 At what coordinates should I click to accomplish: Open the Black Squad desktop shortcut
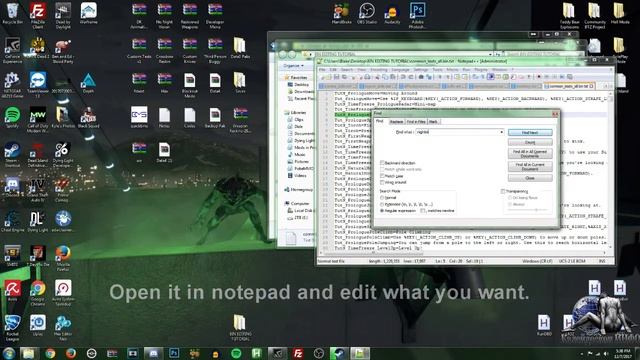[x=88, y=118]
